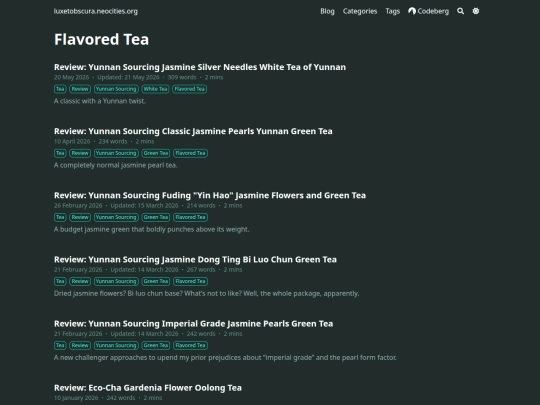
Task: Click summary starting "Dried jasmine flowers? Bi luo chun base?"
Action: pyautogui.click(x=207, y=293)
